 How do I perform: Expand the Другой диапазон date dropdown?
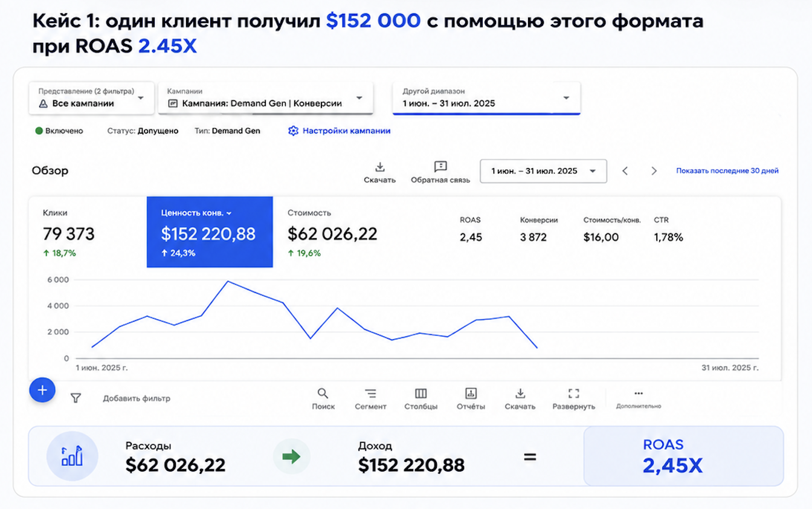click(486, 98)
